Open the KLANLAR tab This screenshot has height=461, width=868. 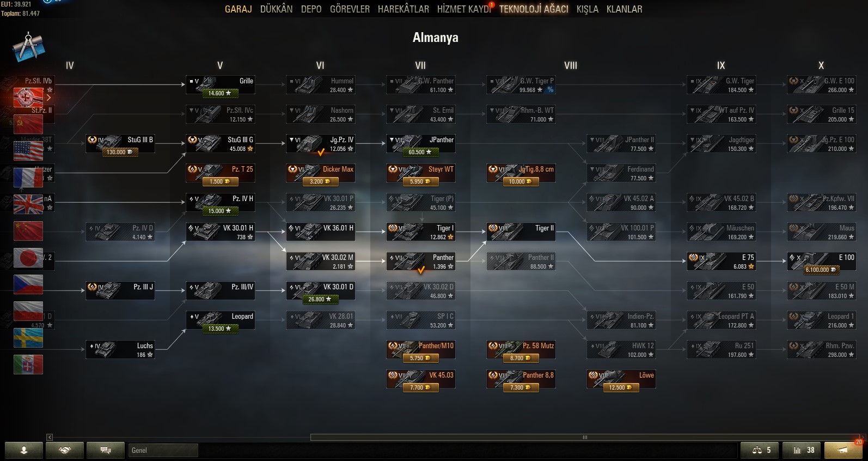point(624,9)
